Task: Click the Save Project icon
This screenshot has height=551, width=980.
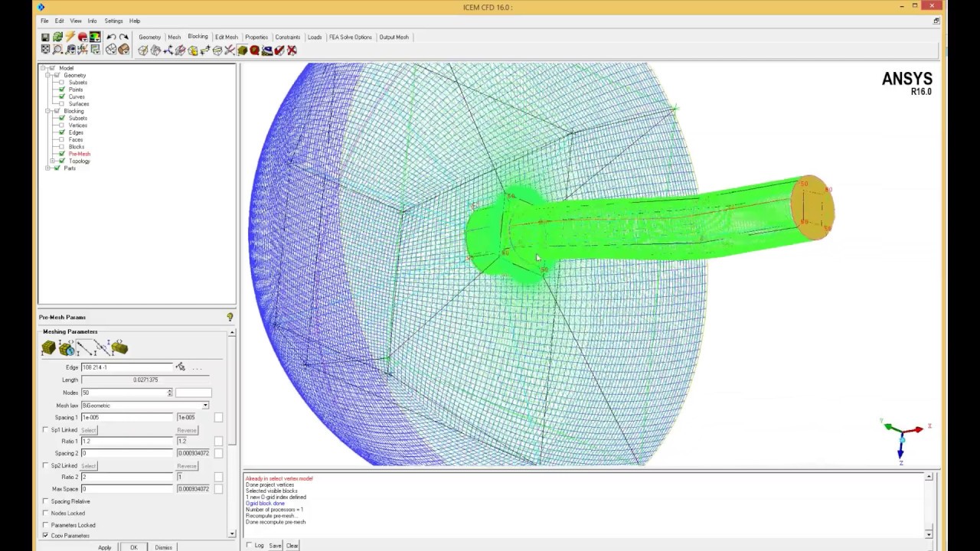Action: 45,37
